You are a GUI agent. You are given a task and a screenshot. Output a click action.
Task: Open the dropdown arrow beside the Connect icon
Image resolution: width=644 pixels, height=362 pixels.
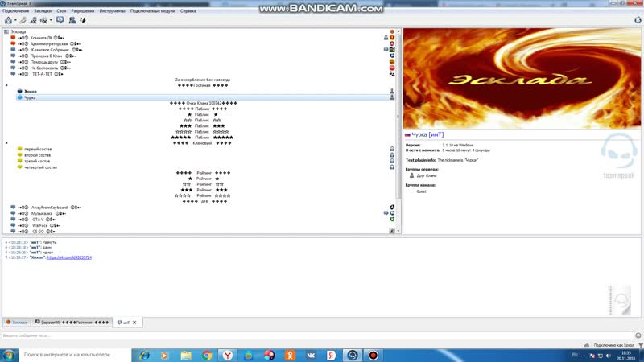coord(15,21)
